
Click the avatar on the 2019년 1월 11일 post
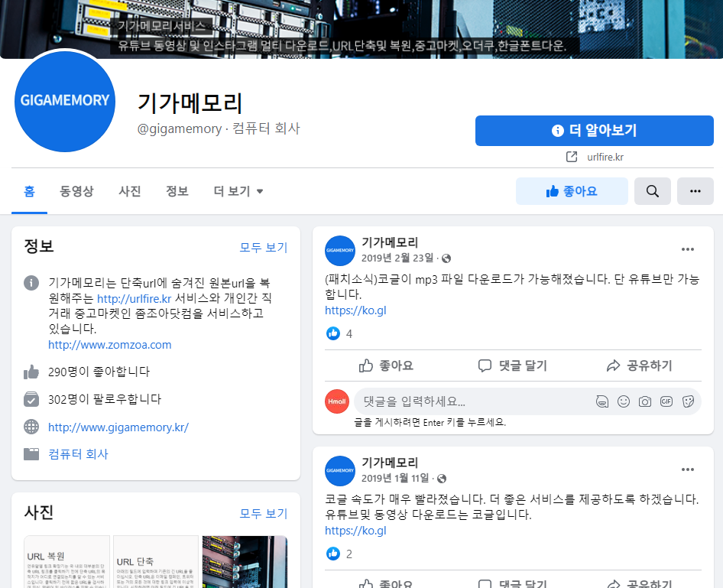point(340,471)
